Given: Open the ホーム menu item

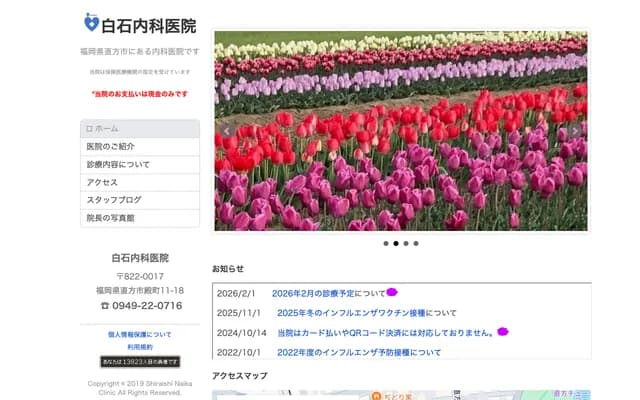Looking at the screenshot, I should (139, 129).
